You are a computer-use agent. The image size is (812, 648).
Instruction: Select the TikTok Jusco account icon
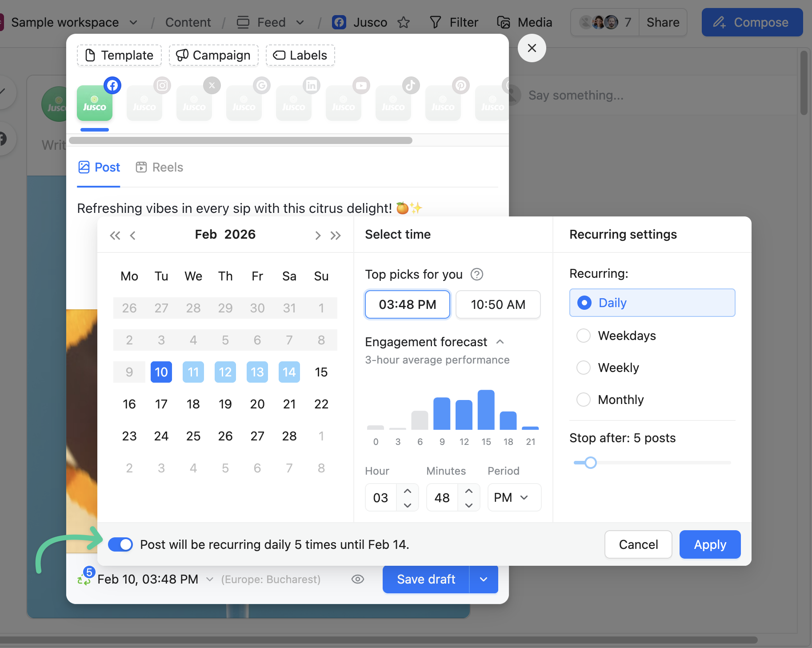click(x=393, y=104)
